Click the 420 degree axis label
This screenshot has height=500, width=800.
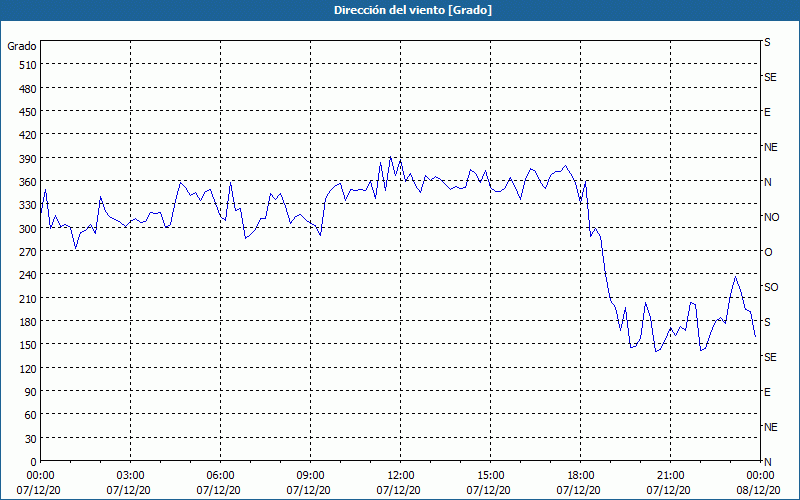tap(29, 136)
